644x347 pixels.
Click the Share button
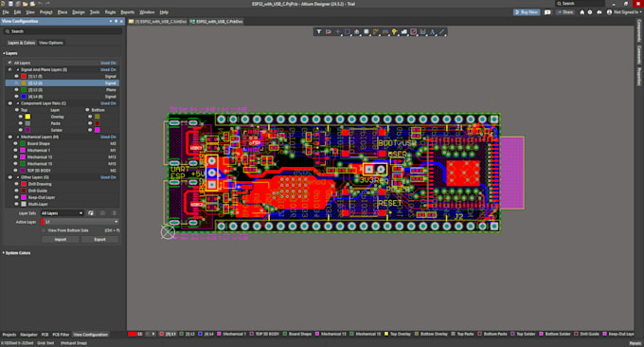(x=565, y=12)
